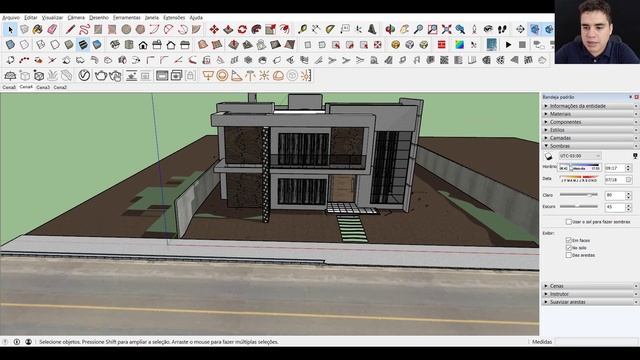This screenshot has width=640, height=360.
Task: Click the V-Ray circular V icon
Action: pyautogui.click(x=84, y=76)
